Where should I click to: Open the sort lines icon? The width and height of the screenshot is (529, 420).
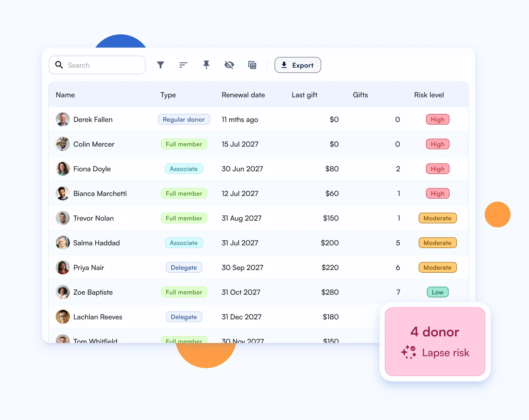coord(183,65)
